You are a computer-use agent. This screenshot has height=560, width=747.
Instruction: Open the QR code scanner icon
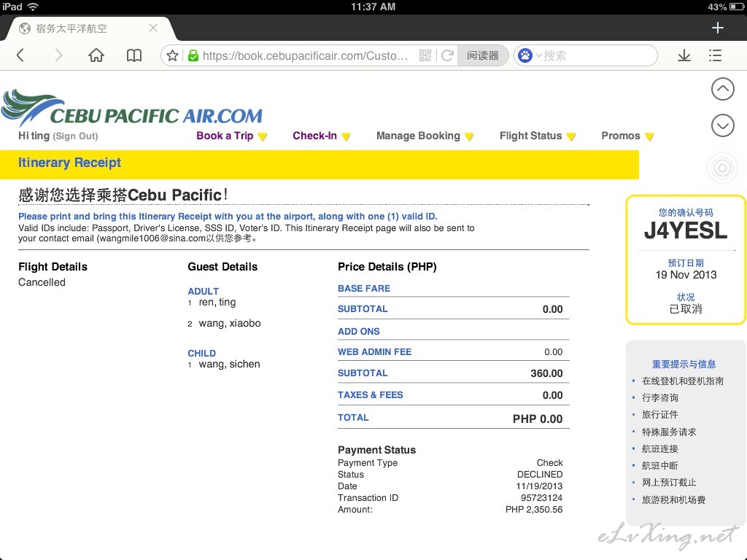tap(425, 55)
